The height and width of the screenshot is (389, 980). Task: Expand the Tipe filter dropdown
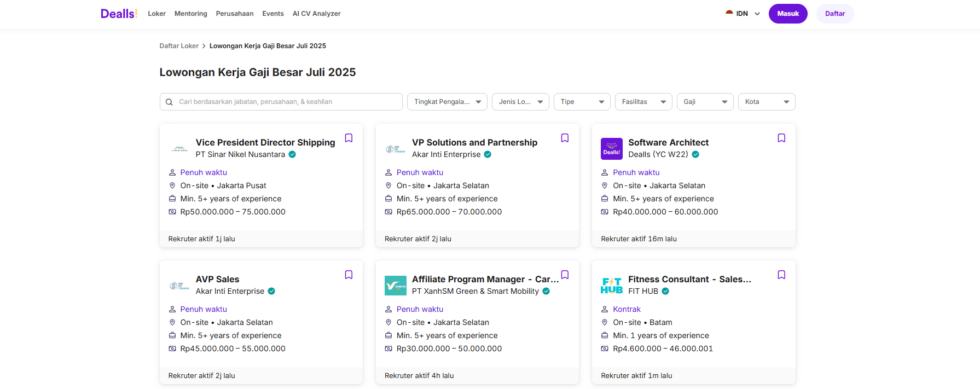(x=582, y=102)
